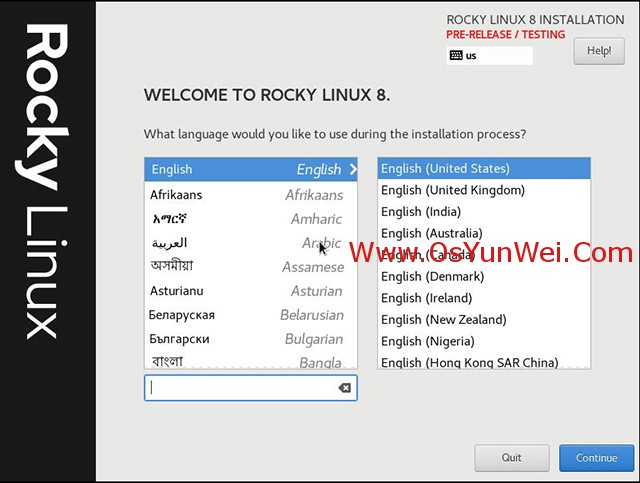Click the keyboard layout icon
640x483 pixels.
coord(456,55)
